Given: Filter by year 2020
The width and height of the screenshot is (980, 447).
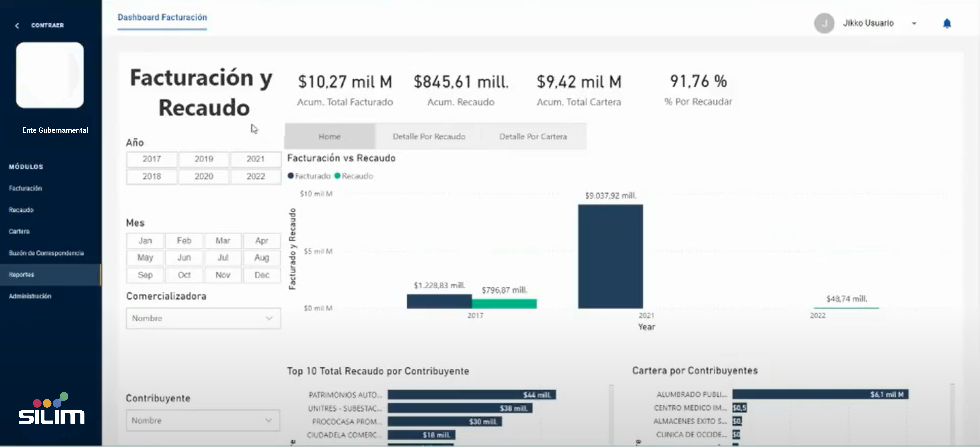Looking at the screenshot, I should pos(204,177).
